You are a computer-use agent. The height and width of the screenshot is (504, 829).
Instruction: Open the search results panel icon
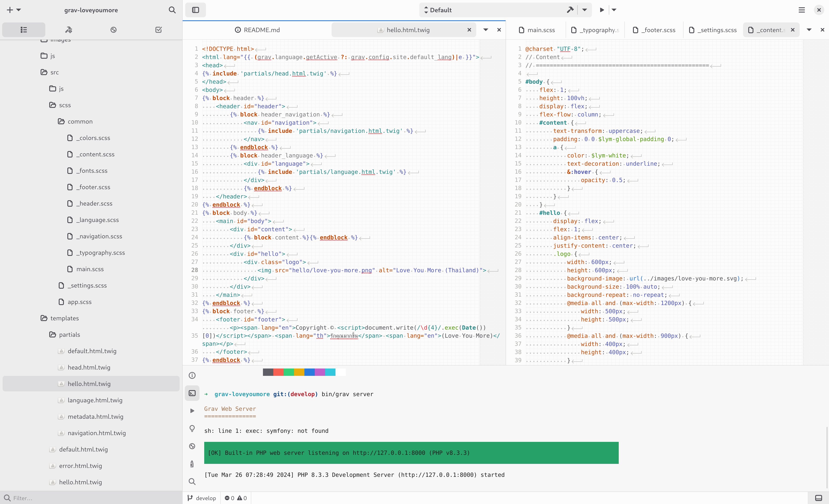[x=192, y=482]
